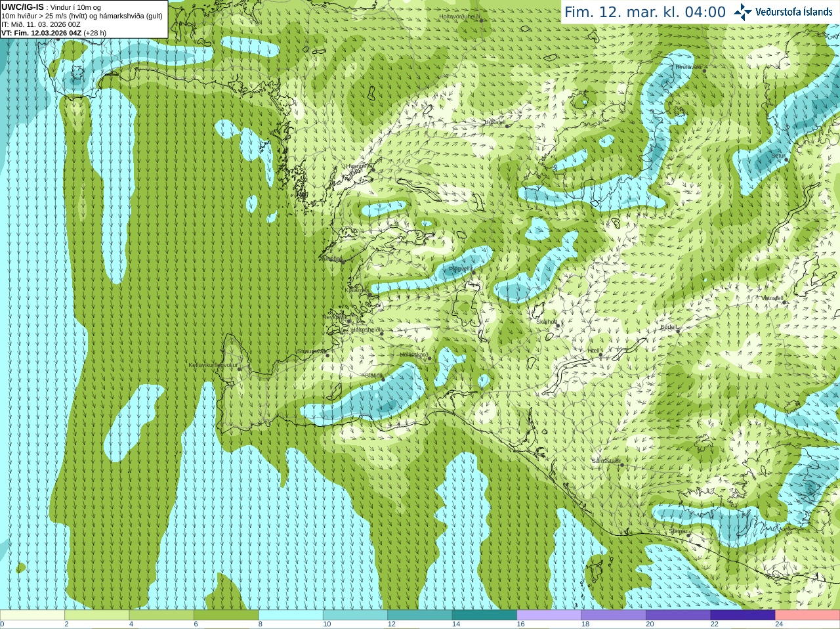Click the Húsafell station label
This screenshot has width=840, height=629.
495,122
